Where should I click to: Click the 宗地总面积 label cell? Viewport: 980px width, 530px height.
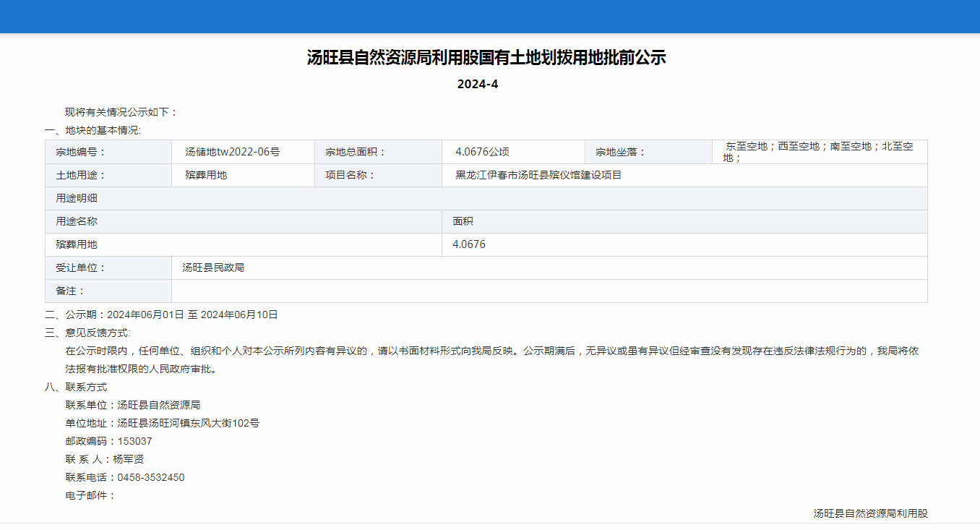tap(378, 152)
